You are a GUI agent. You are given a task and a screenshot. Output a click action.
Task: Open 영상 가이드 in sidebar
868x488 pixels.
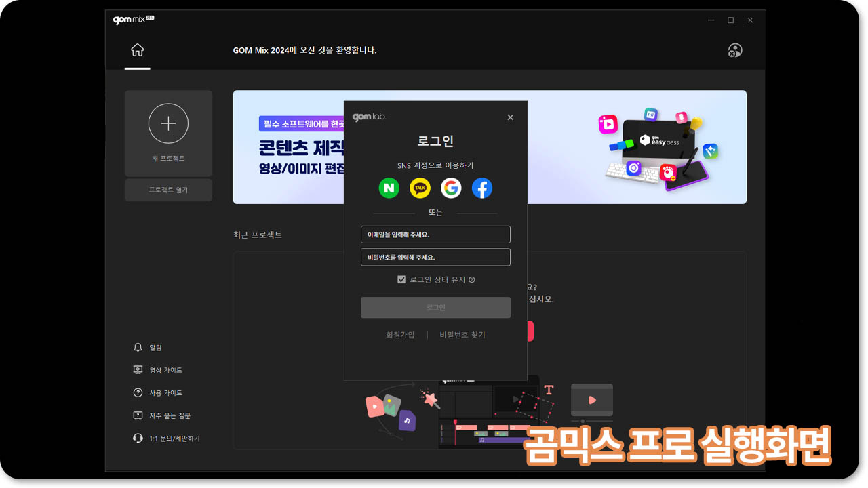click(158, 370)
